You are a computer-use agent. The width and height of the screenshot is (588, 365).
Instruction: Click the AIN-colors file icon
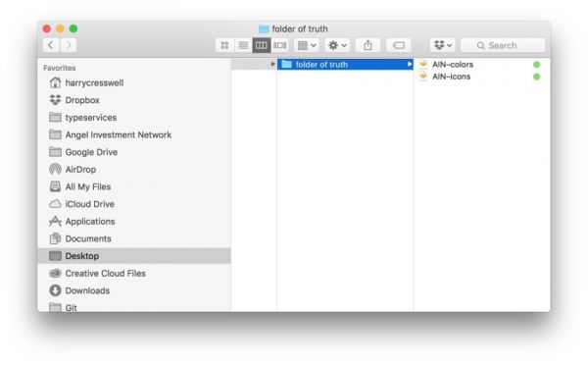(423, 64)
